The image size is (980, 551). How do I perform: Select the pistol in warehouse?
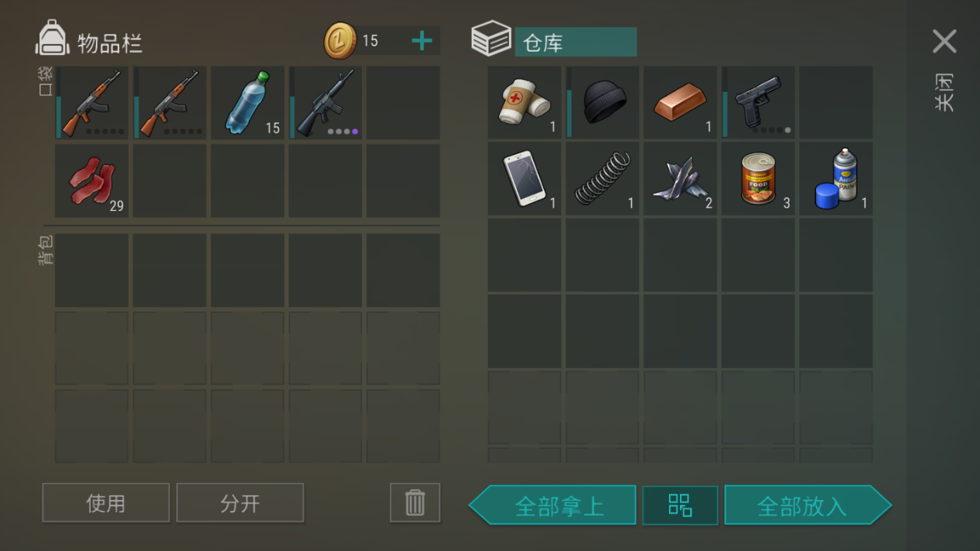coord(758,103)
